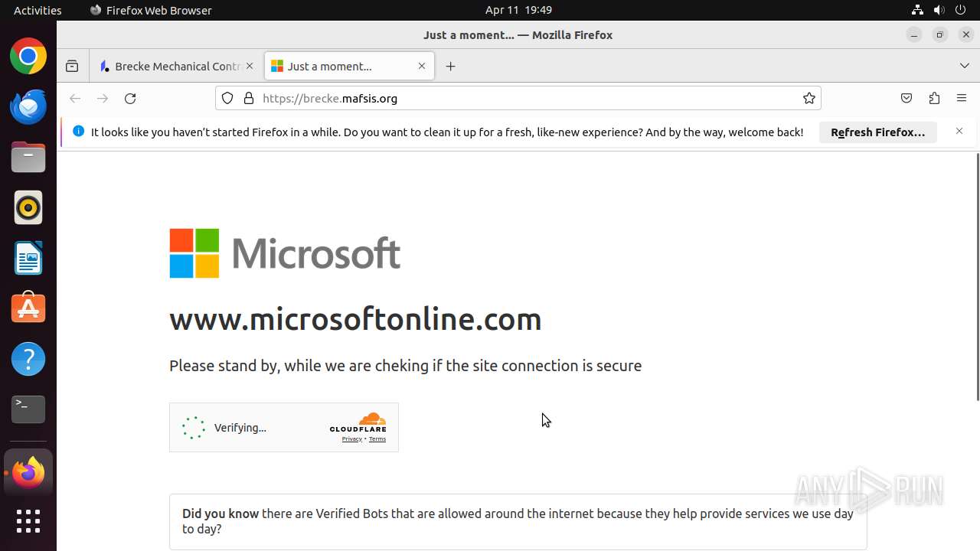
Task: Open the Help icon in dock
Action: (x=28, y=360)
